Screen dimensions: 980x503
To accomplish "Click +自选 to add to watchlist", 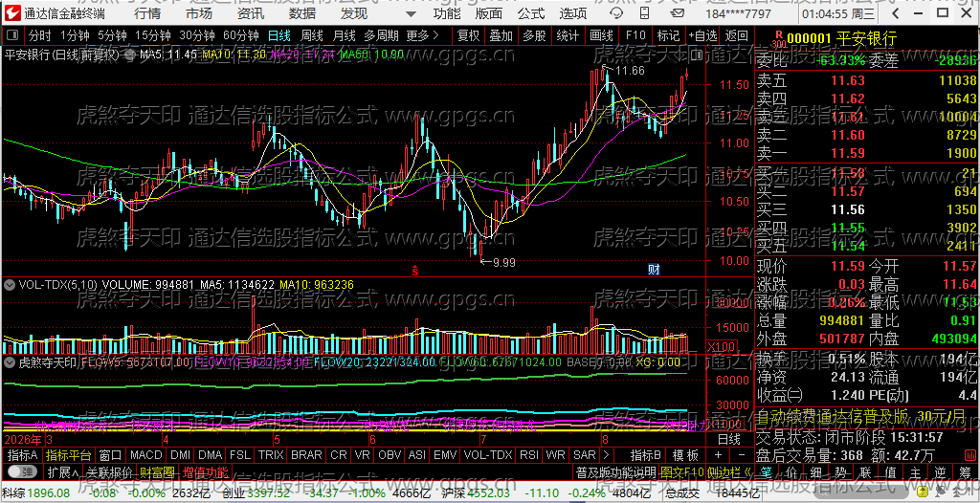I will [703, 35].
